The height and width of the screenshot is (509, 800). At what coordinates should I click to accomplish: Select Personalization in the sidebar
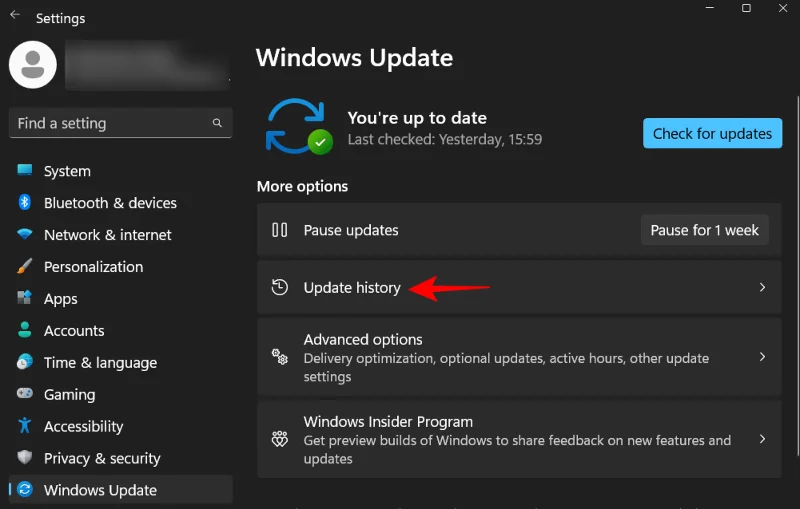(x=120, y=267)
